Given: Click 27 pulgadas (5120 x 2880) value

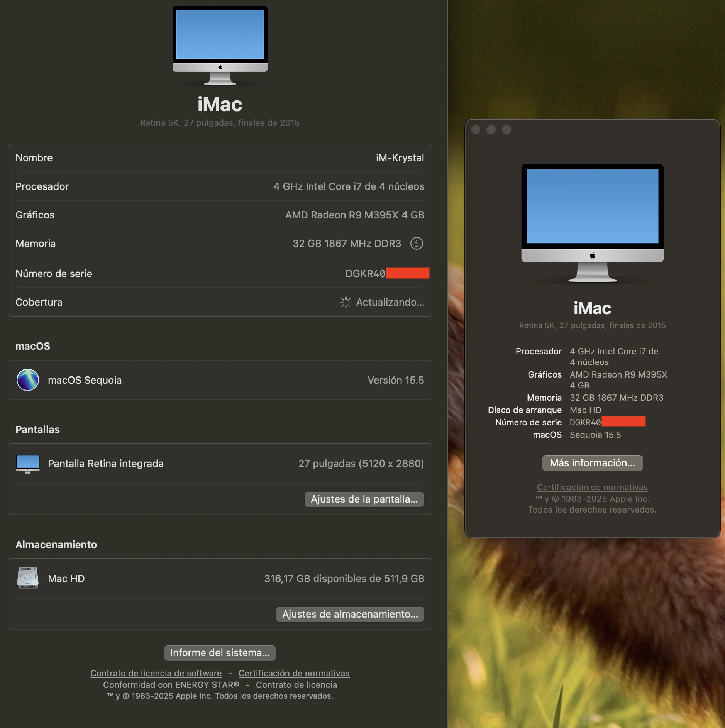Looking at the screenshot, I should pyautogui.click(x=361, y=464).
